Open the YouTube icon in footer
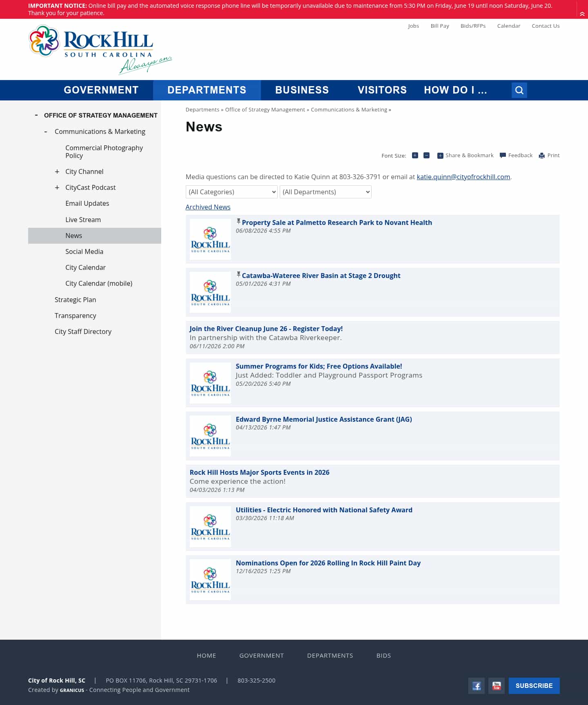Viewport: 588px width, 705px height. (x=496, y=686)
